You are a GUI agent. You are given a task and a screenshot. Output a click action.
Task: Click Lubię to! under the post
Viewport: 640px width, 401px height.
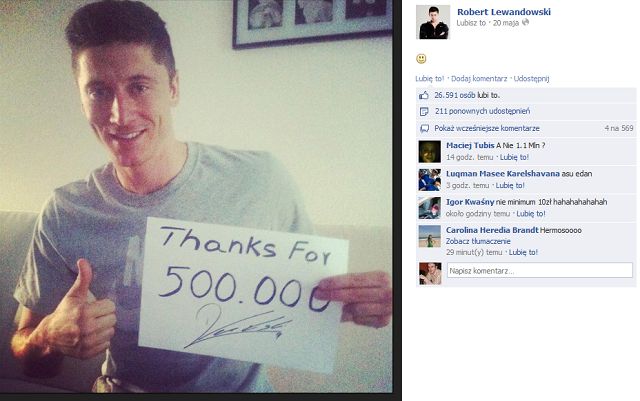[429, 78]
